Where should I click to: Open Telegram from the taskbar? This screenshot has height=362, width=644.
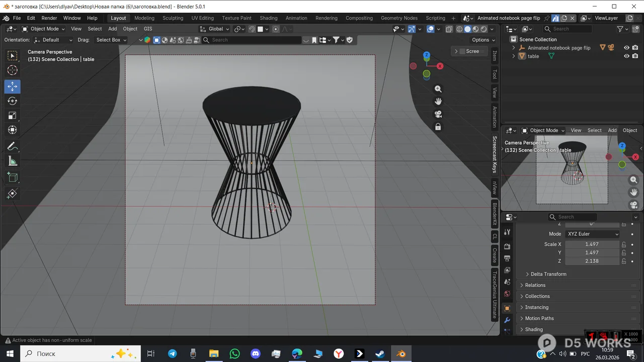[x=173, y=353]
